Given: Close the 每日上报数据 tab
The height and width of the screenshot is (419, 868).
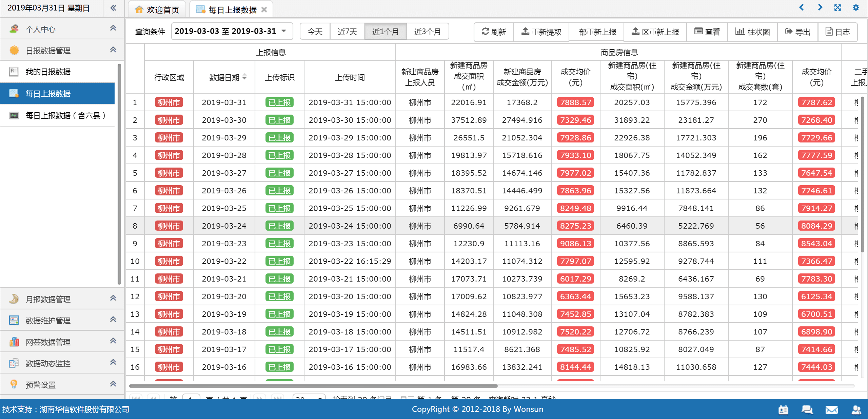Looking at the screenshot, I should [264, 9].
